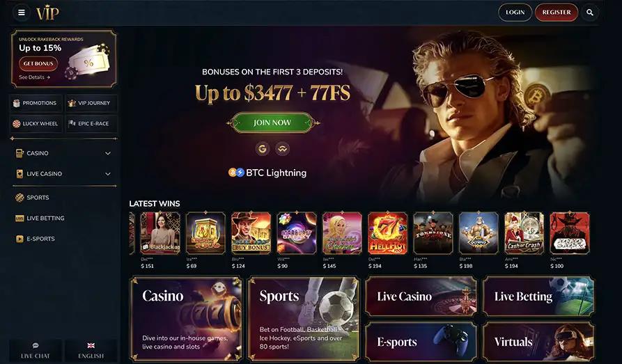
Task: Open the Lucky Wheel item
Action: coord(36,124)
